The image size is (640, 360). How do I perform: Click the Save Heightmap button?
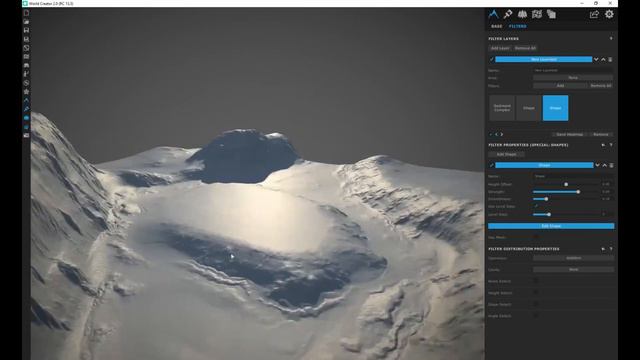point(569,134)
